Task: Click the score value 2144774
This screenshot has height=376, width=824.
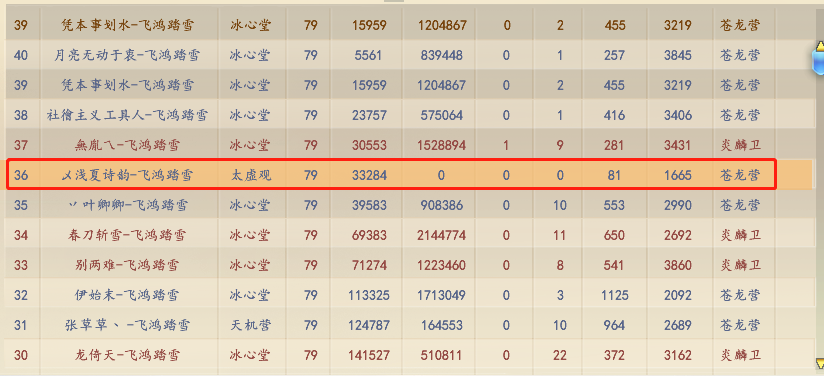Action: pyautogui.click(x=441, y=235)
